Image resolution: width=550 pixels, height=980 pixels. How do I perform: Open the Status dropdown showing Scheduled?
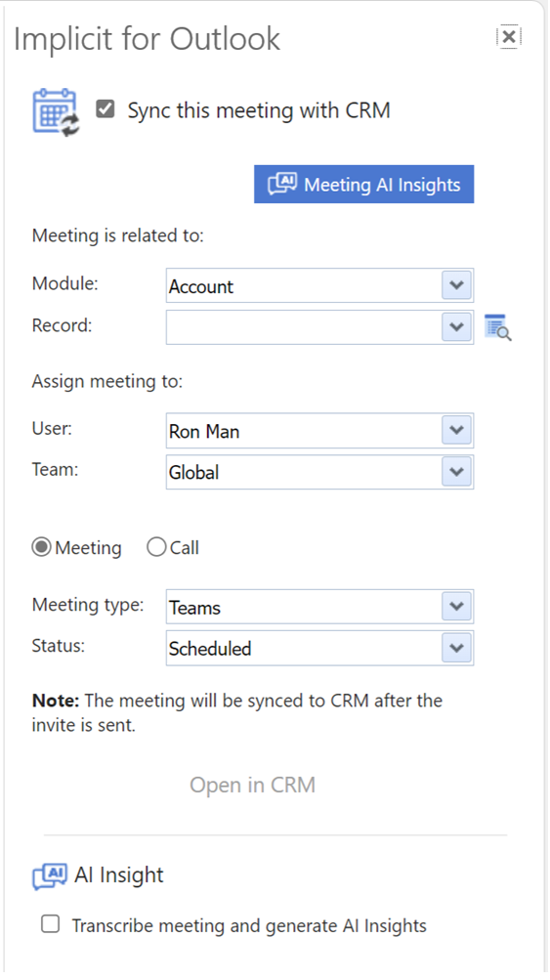(319, 648)
